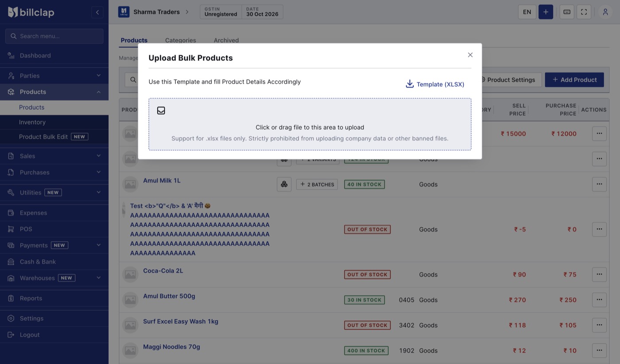Viewport: 620px width, 364px height.
Task: Collapse the Products sidebar section
Action: pos(54,92)
